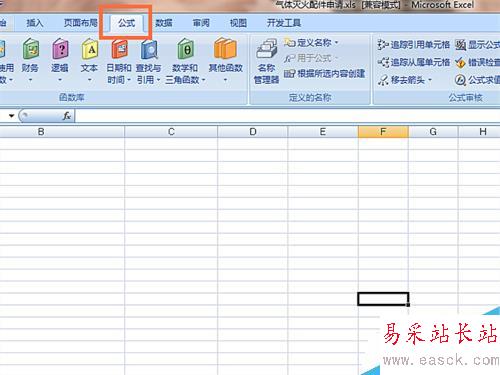Click 追踪从属单元格 (Trace Dependents)
500x375 pixels.
(x=414, y=62)
